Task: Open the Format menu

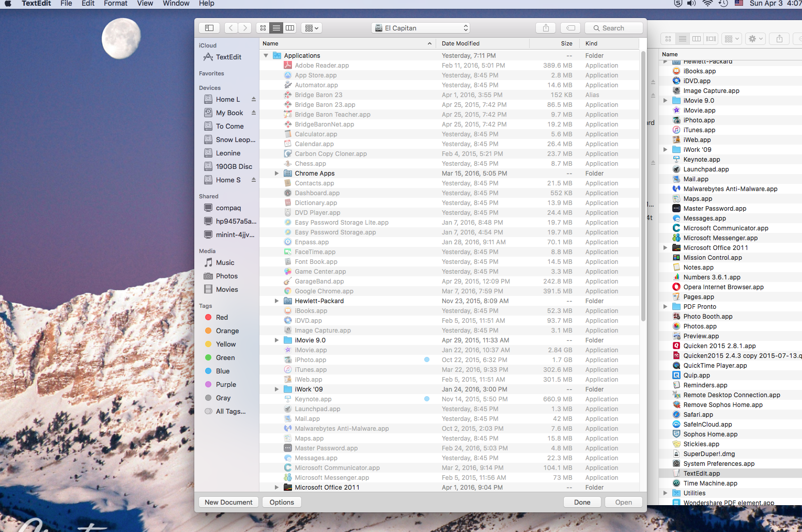Action: click(x=115, y=4)
